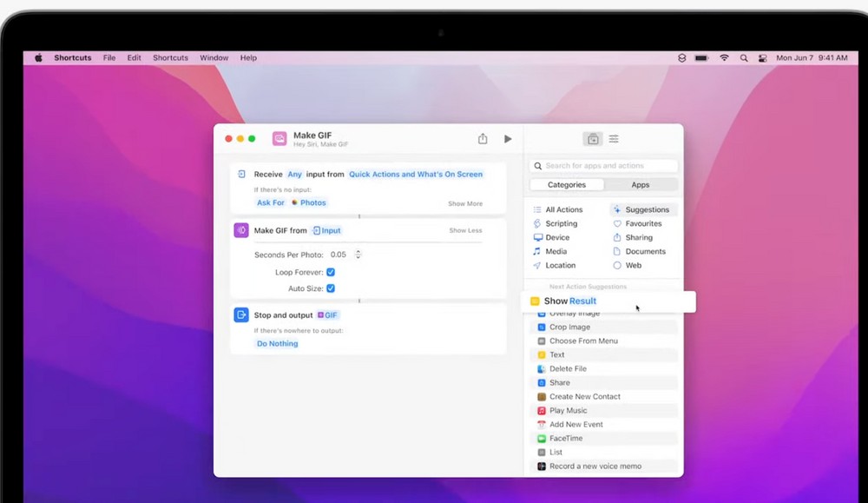The image size is (868, 503).
Task: Open Spotlight search in menu bar
Action: pyautogui.click(x=744, y=57)
